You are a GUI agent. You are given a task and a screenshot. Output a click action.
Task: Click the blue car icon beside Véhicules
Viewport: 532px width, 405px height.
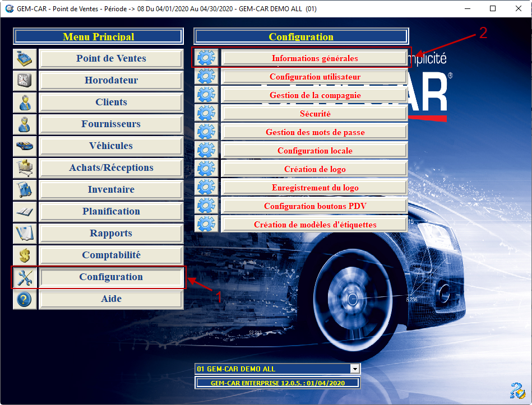point(25,146)
